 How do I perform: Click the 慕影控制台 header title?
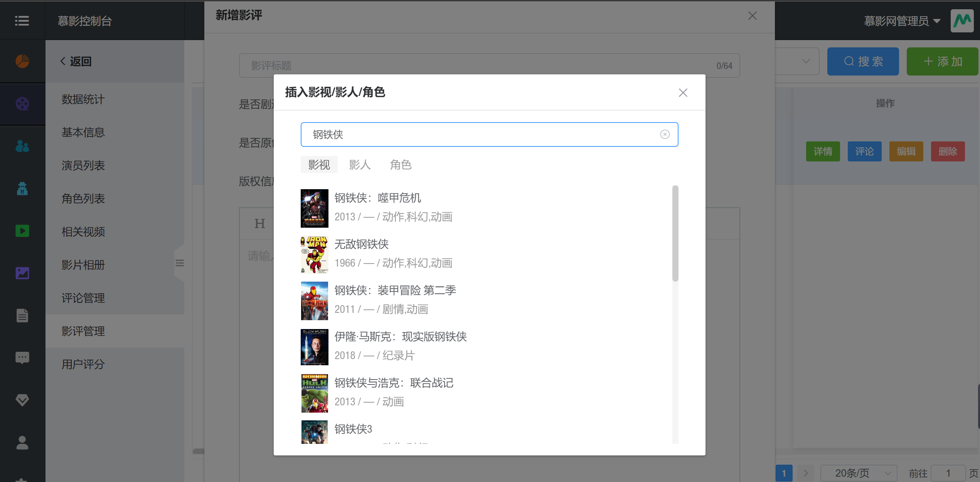point(84,21)
